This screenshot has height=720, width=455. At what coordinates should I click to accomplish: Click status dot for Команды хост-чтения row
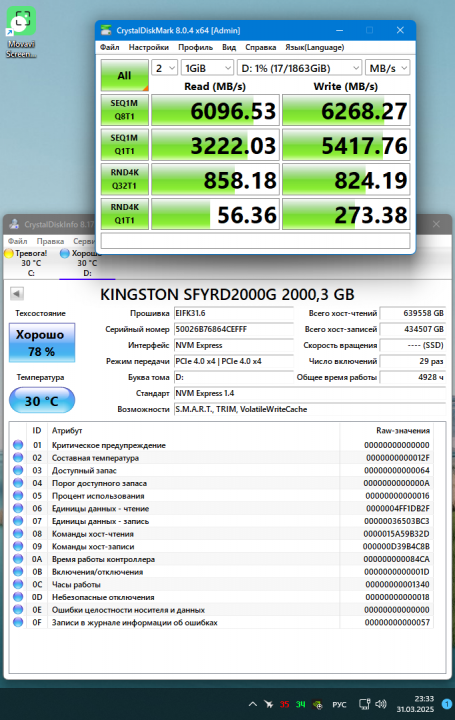click(18, 534)
